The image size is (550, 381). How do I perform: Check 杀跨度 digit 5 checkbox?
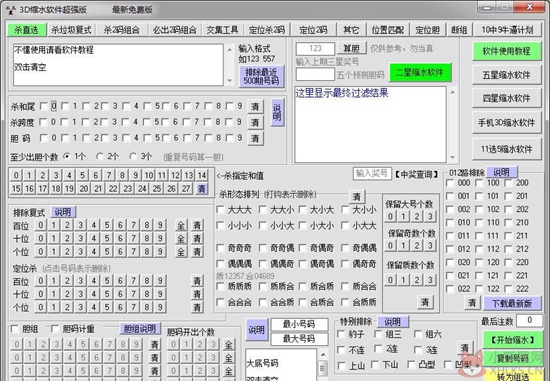tap(147, 122)
